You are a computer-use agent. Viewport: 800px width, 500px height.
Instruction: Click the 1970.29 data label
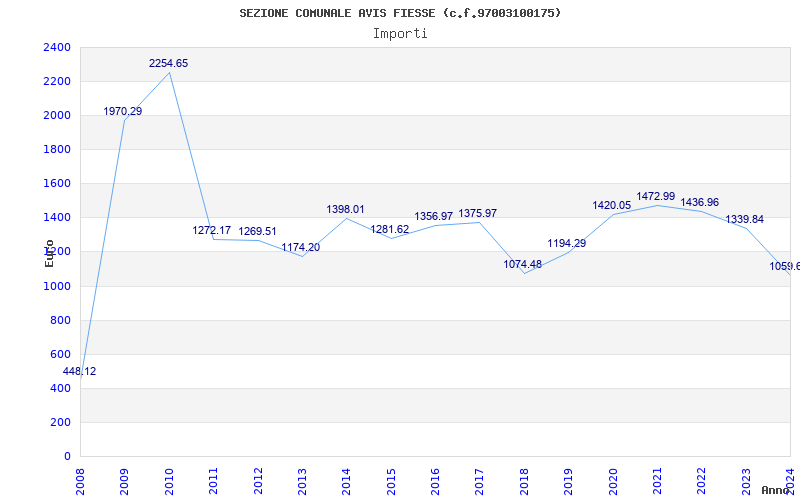click(122, 111)
